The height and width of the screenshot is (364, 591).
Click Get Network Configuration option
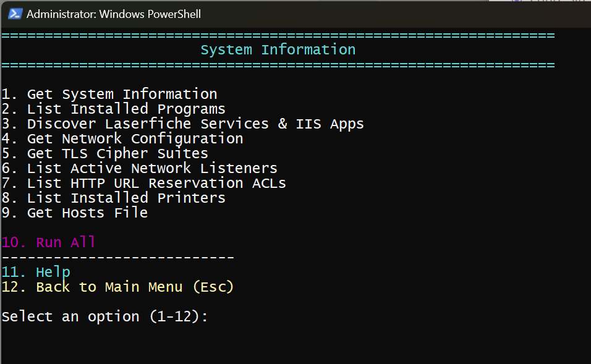[x=122, y=138]
